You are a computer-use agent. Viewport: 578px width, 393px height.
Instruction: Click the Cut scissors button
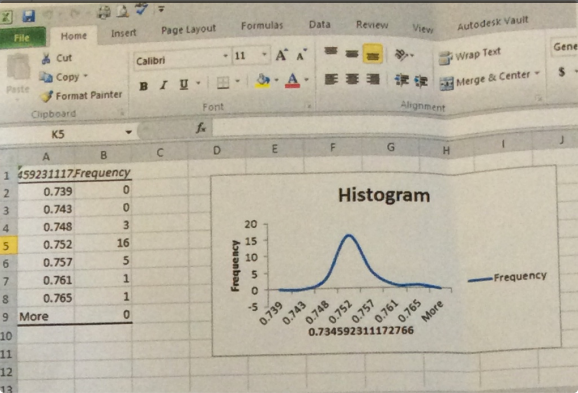click(x=57, y=58)
